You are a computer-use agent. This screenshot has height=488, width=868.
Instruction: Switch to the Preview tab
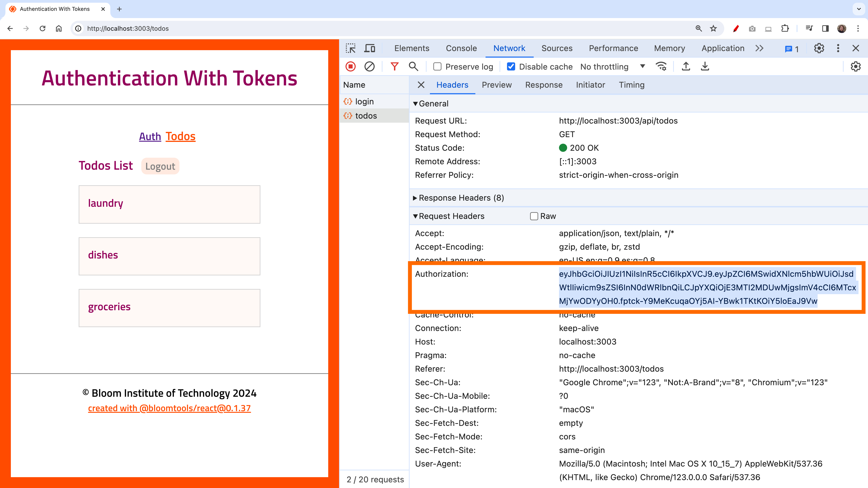pos(497,85)
